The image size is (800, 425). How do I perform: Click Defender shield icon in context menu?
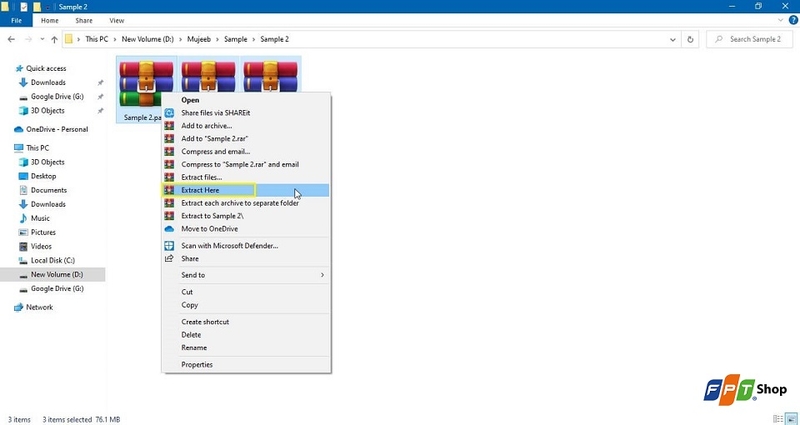pos(169,245)
